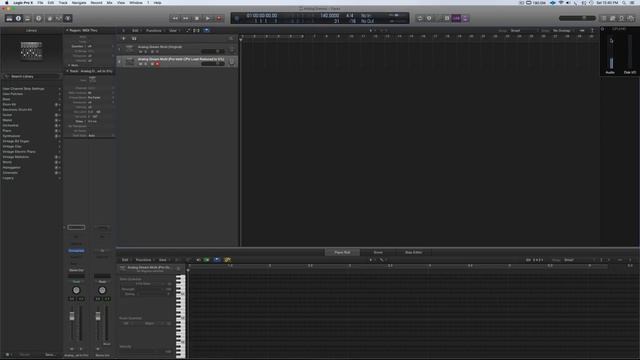The width and height of the screenshot is (640, 360).
Task: Select Vintage B3 Organ in Library
Action: 31,141
